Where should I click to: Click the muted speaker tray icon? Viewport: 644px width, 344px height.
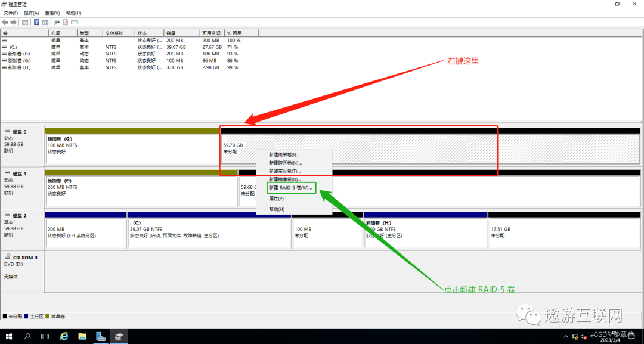click(584, 337)
